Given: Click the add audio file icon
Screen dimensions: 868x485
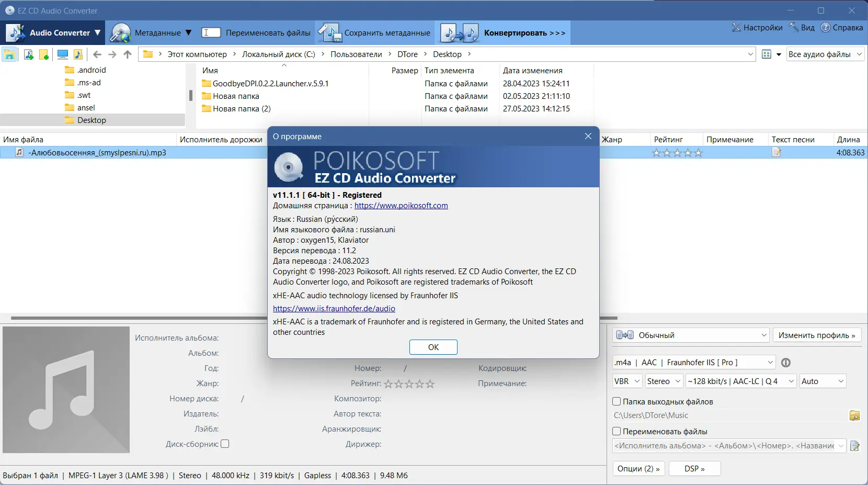Looking at the screenshot, I should pyautogui.click(x=29, y=54).
